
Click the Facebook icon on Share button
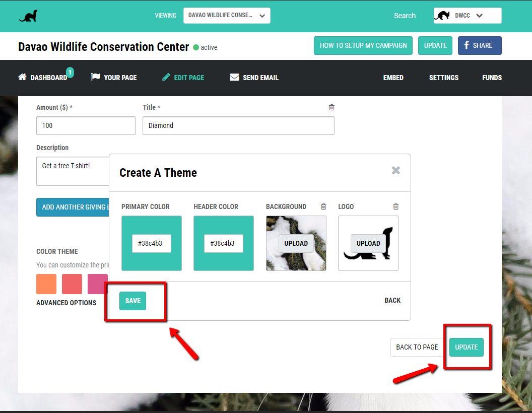pyautogui.click(x=467, y=45)
